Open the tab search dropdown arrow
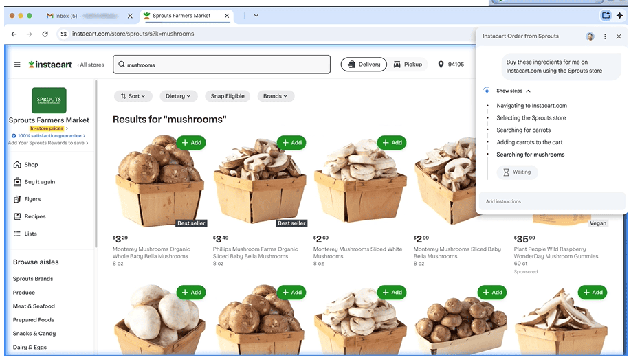The image size is (631, 364). (256, 16)
